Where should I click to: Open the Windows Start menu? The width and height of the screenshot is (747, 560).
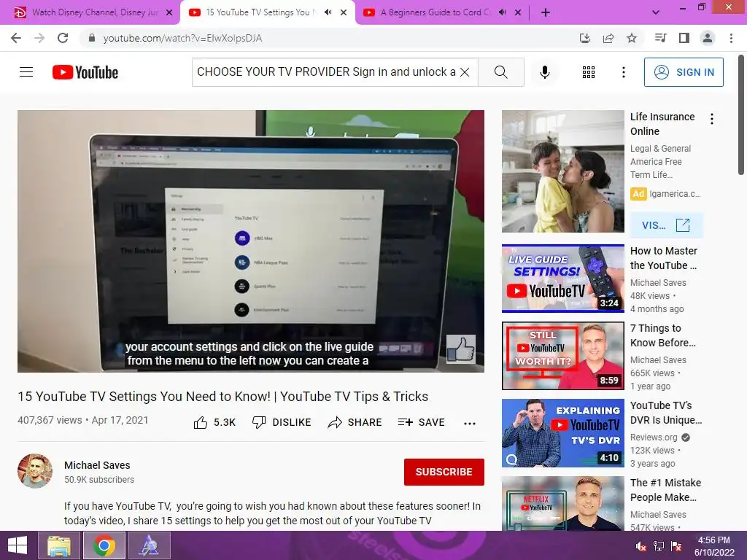[18, 545]
